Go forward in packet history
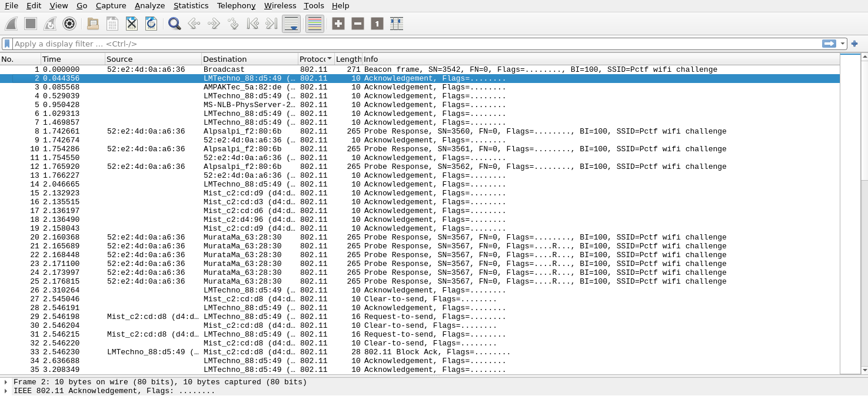 click(213, 24)
